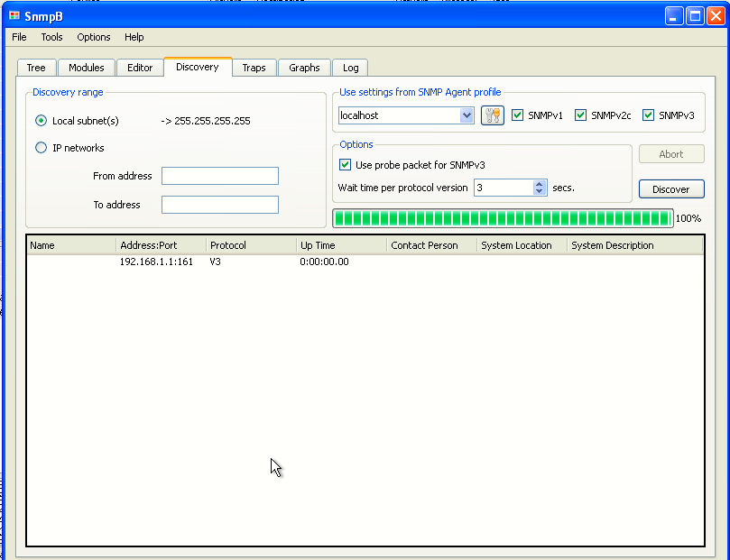Sort by the System Location column header

(x=522, y=245)
